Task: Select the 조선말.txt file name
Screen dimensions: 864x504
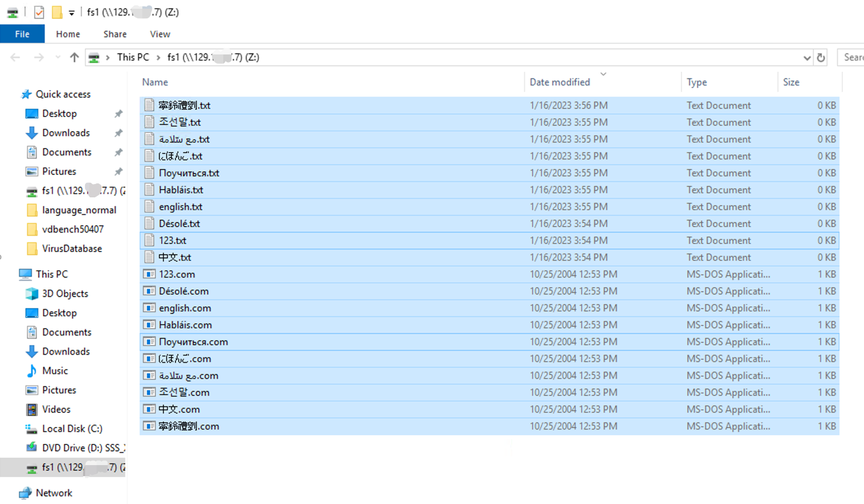Action: [180, 122]
